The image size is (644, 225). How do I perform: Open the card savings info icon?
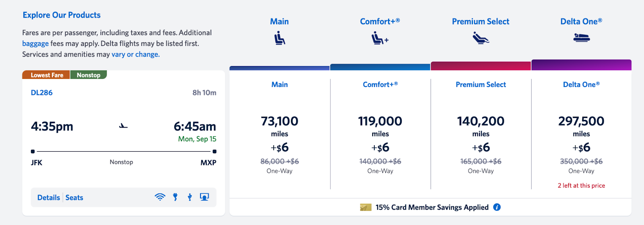[x=497, y=207]
